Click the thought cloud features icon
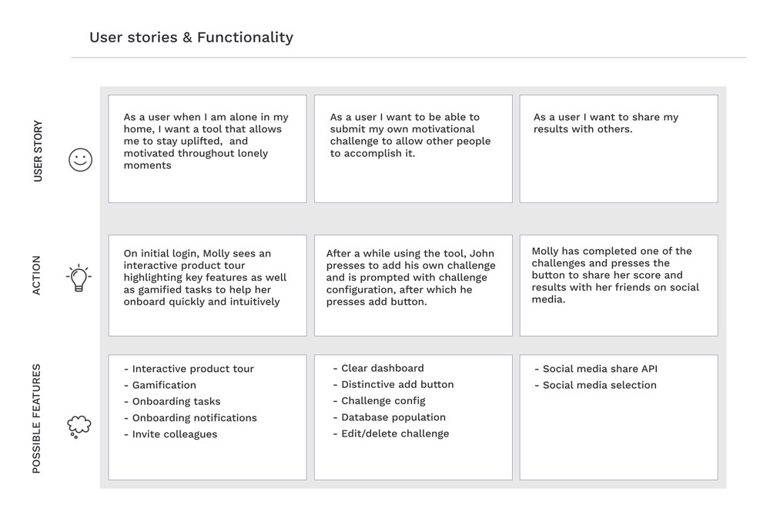Image resolution: width=770 pixels, height=532 pixels. coord(79,427)
